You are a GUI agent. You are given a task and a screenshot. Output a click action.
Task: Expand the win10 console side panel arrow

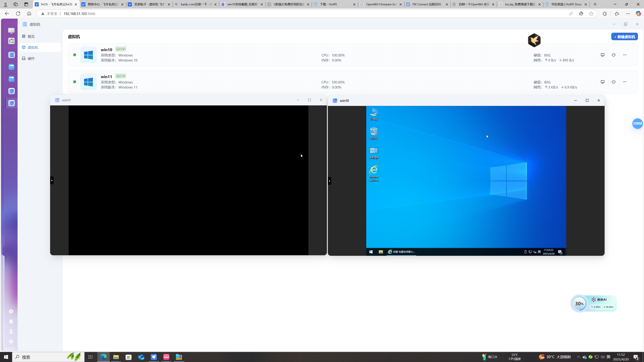pyautogui.click(x=330, y=181)
